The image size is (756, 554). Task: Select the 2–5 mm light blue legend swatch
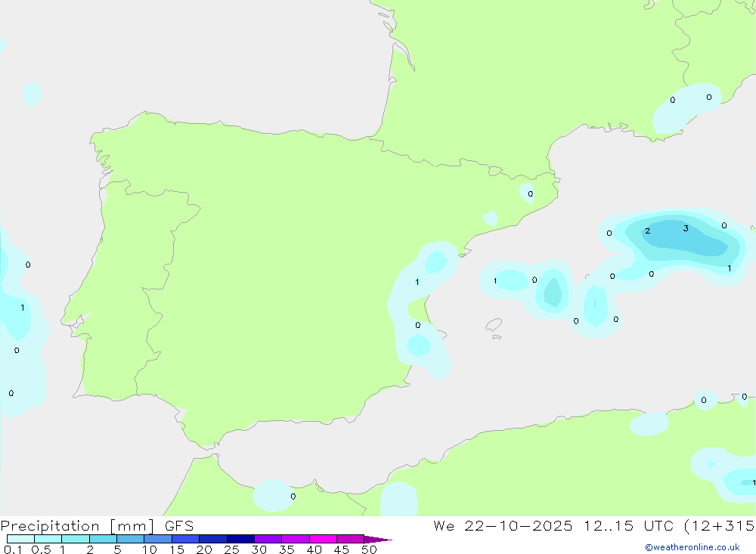[x=103, y=539]
